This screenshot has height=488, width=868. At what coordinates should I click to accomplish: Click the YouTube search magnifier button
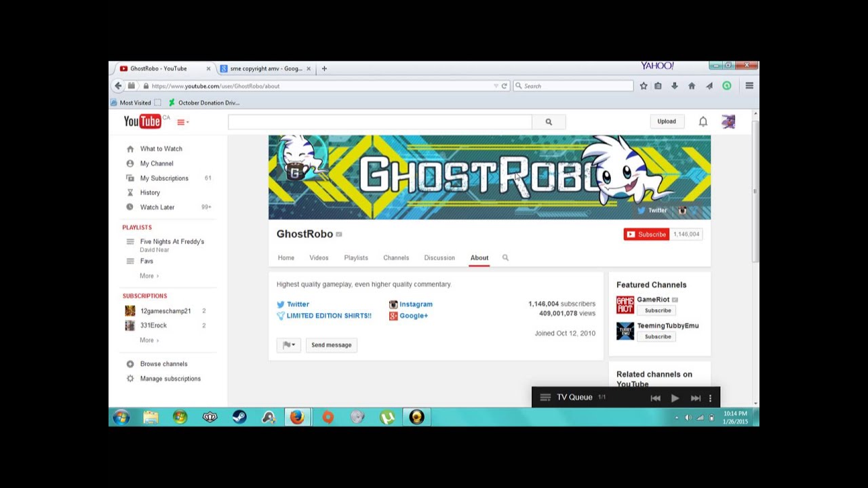click(549, 122)
